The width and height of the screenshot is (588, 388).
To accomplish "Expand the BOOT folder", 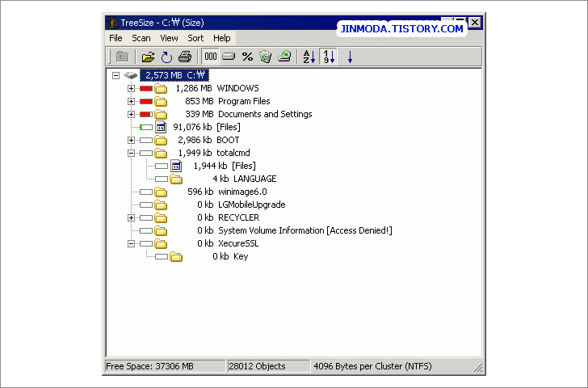I will [131, 141].
